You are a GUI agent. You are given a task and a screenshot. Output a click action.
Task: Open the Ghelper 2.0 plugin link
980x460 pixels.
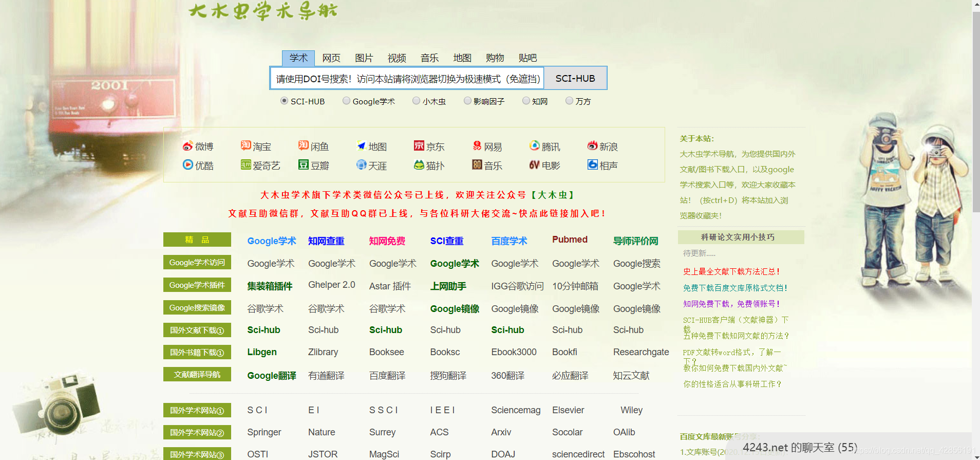pos(332,285)
